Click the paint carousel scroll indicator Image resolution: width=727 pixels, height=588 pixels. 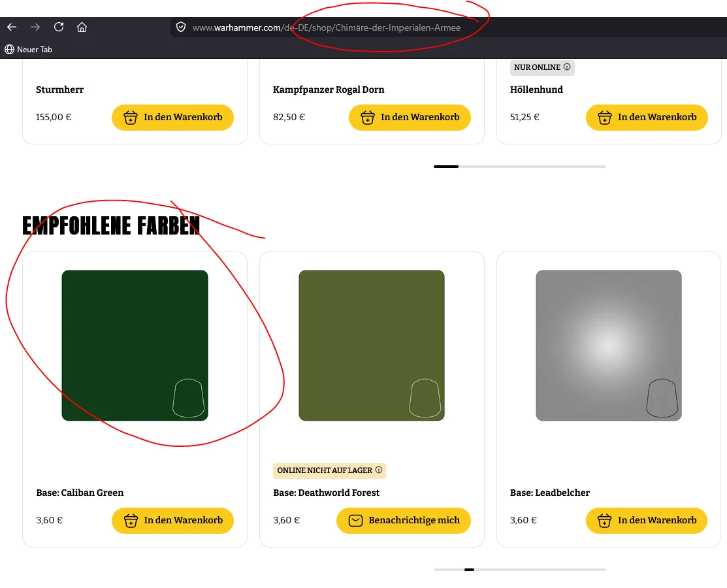pos(520,570)
